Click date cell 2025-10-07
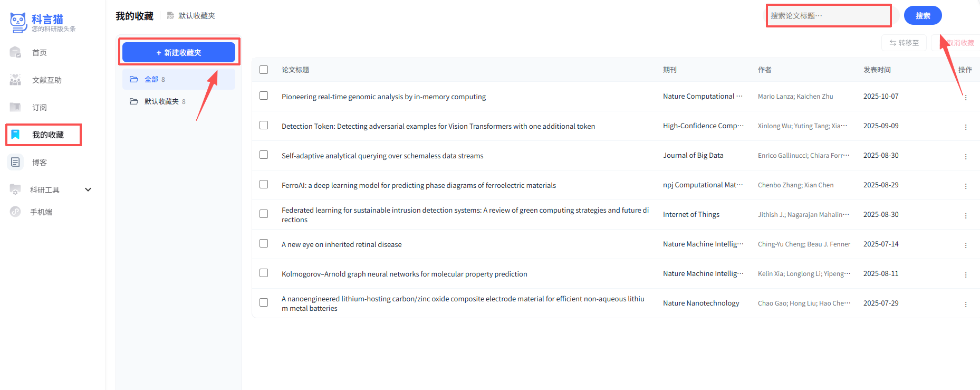Viewport: 980px width, 390px height. [x=881, y=96]
